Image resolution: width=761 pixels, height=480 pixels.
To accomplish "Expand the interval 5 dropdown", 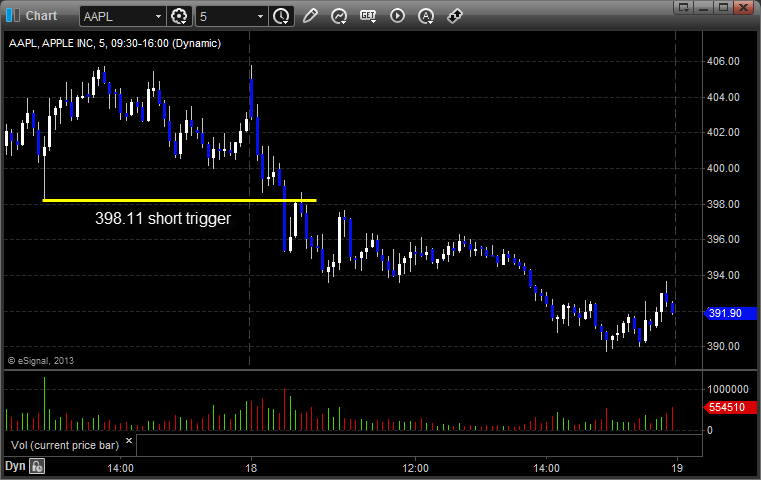I will pyautogui.click(x=260, y=17).
